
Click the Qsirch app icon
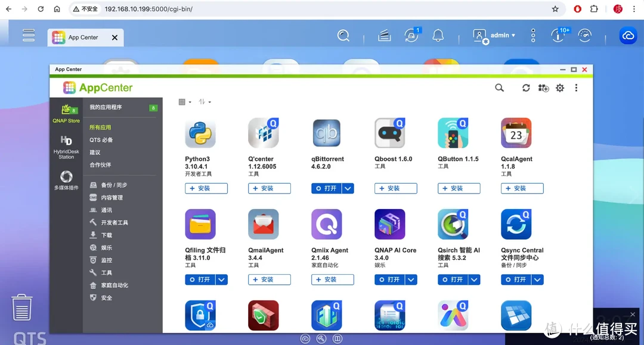tap(453, 224)
